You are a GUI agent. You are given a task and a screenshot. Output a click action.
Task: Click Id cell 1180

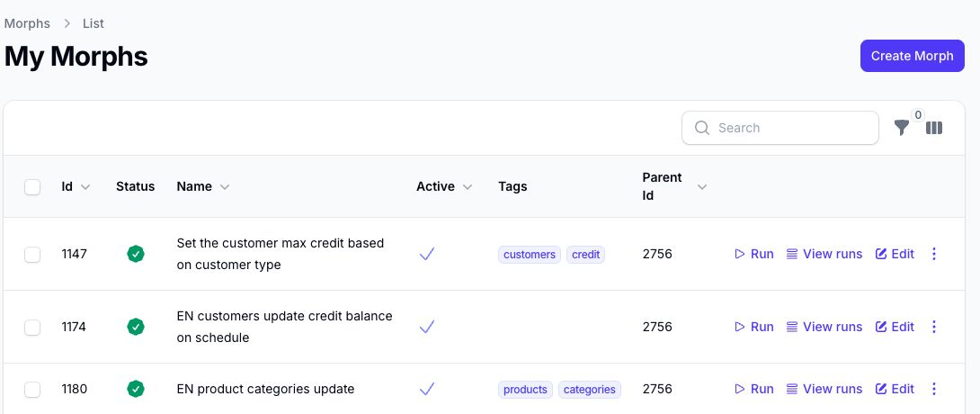click(75, 389)
